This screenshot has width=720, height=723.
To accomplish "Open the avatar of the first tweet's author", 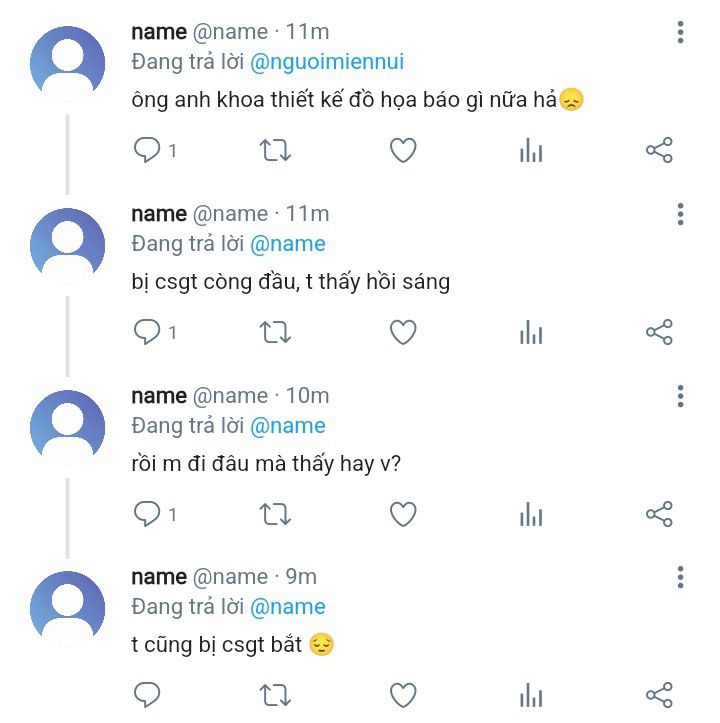I will 68,63.
